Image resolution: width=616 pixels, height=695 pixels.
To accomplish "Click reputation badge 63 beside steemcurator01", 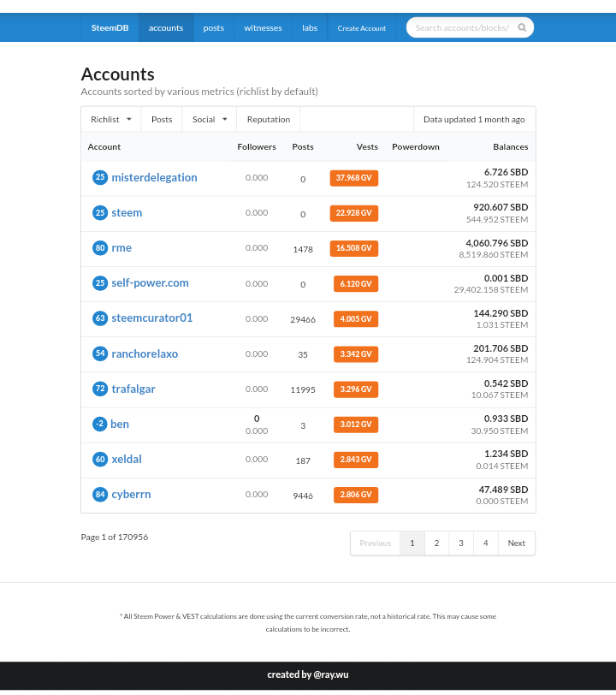I will point(100,318).
